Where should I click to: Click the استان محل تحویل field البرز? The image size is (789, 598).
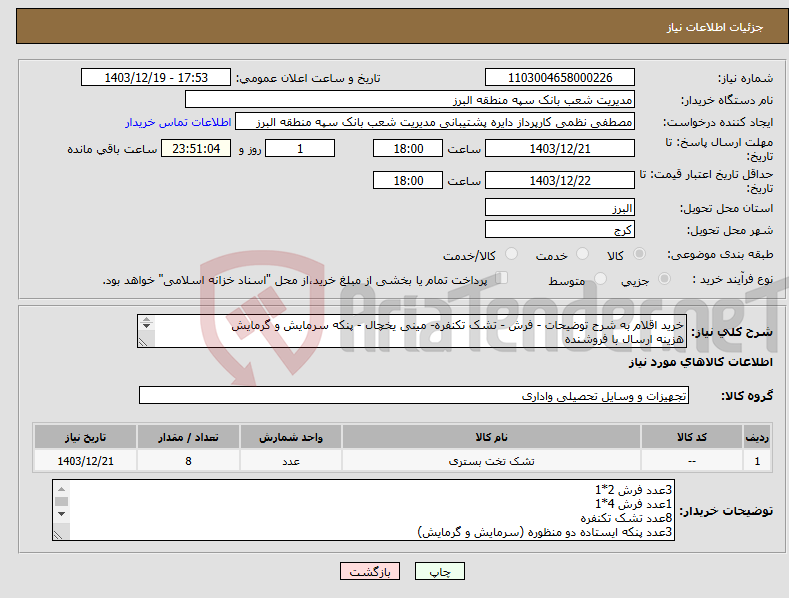(x=560, y=207)
